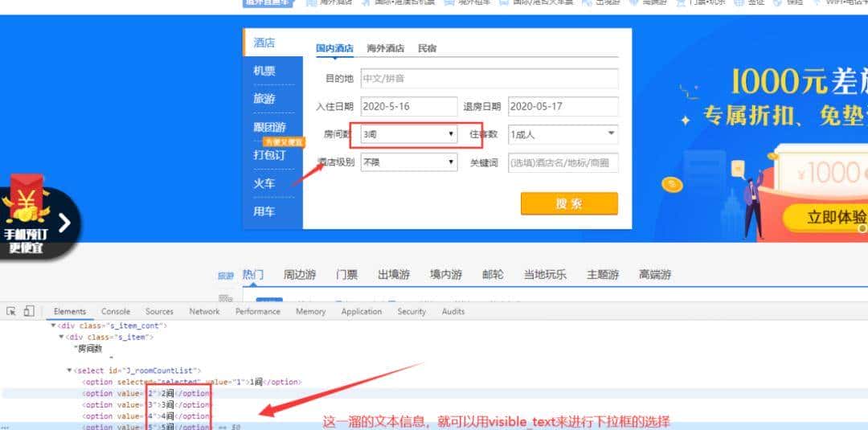The height and width of the screenshot is (430, 868).
Task: Select the 主题游 travel tab
Action: (x=603, y=275)
